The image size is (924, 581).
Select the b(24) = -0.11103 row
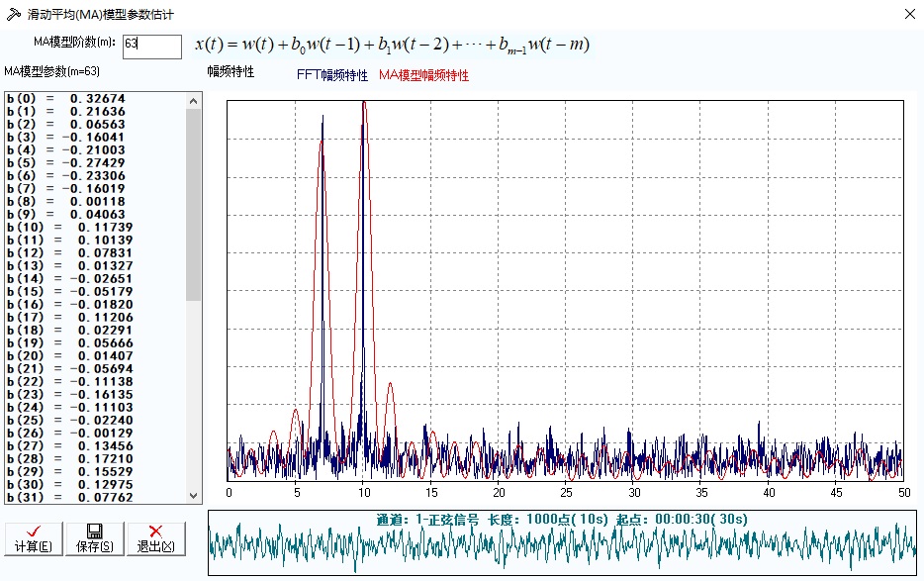pyautogui.click(x=95, y=408)
